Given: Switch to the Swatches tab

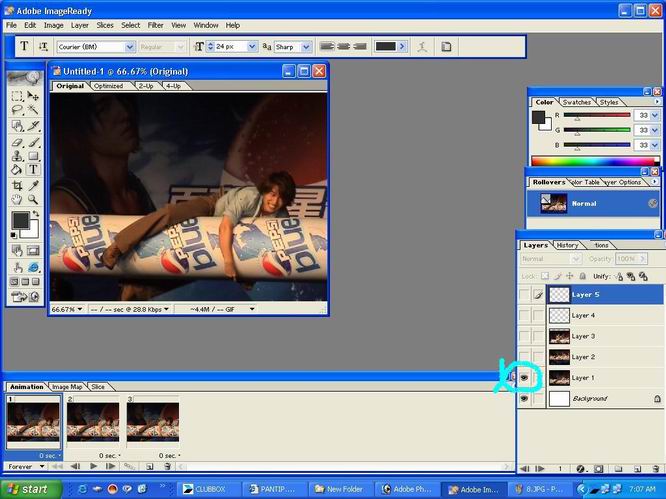Looking at the screenshot, I should pyautogui.click(x=577, y=102).
